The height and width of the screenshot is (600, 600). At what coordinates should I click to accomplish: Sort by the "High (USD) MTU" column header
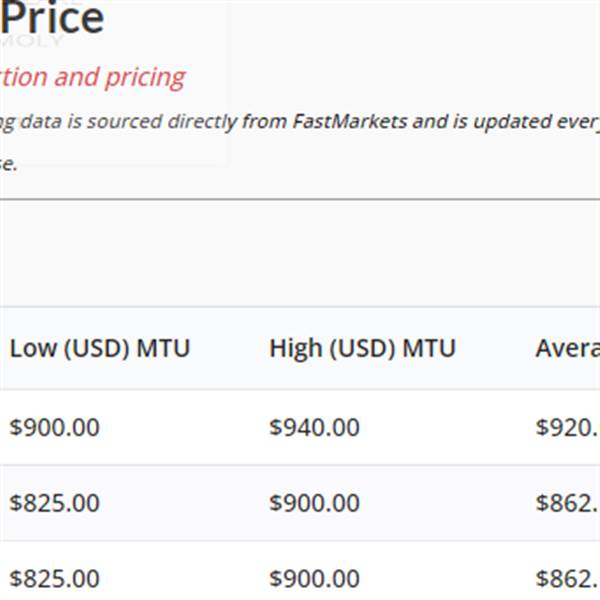click(x=362, y=348)
